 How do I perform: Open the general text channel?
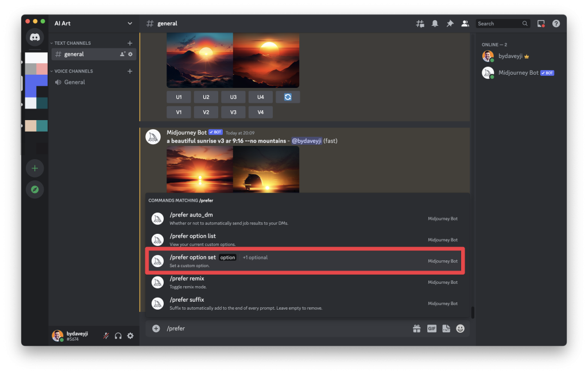[x=94, y=54]
